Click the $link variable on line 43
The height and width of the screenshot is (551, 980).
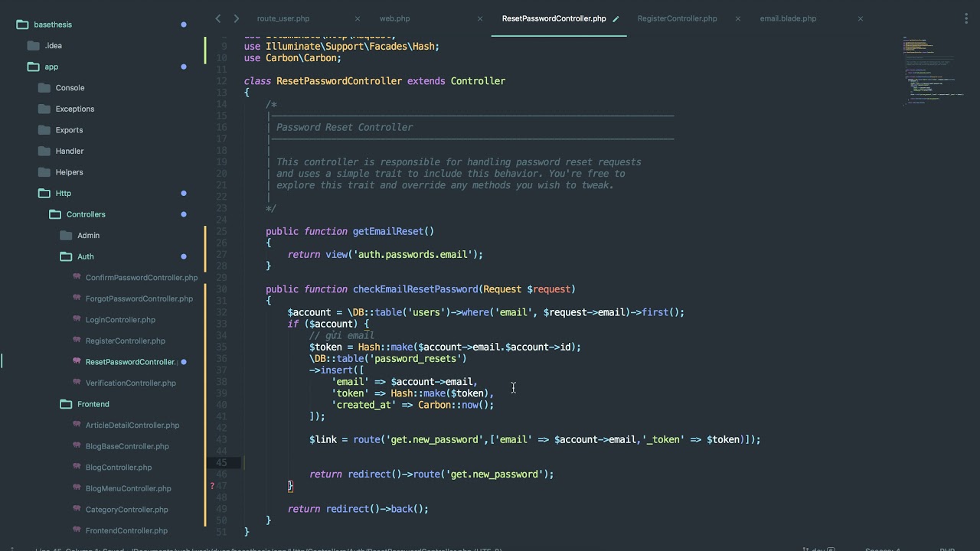coord(323,439)
